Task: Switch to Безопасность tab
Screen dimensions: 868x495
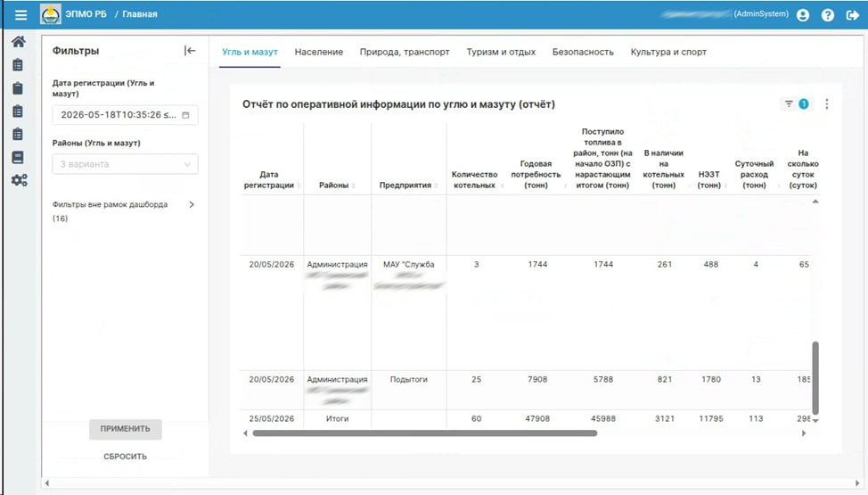Action: coord(583,52)
